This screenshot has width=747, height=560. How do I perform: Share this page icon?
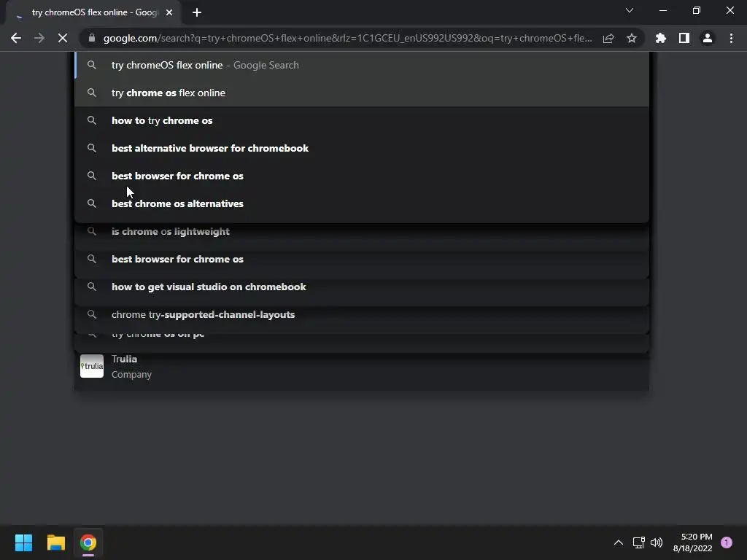tap(608, 38)
